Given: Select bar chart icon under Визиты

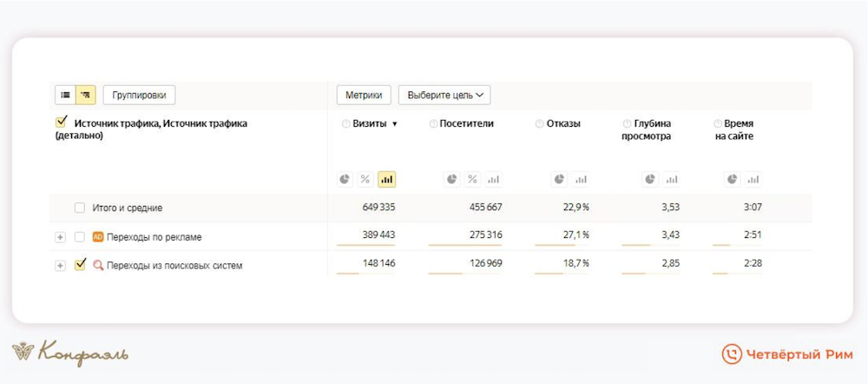Looking at the screenshot, I should 386,179.
